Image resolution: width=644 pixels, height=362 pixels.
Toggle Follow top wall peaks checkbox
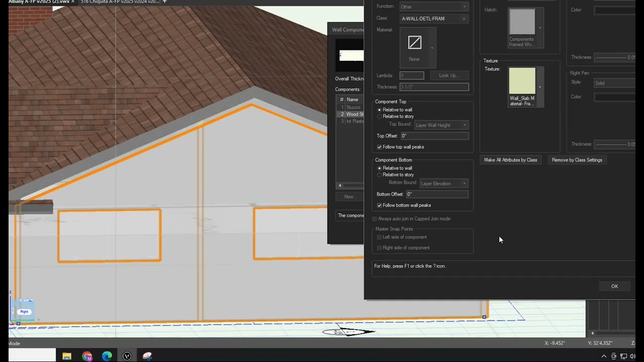point(379,147)
